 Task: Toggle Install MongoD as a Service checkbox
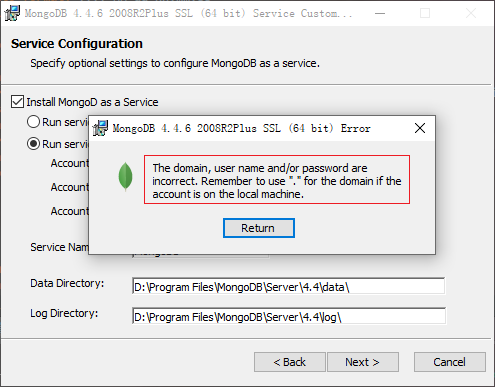pyautogui.click(x=17, y=102)
